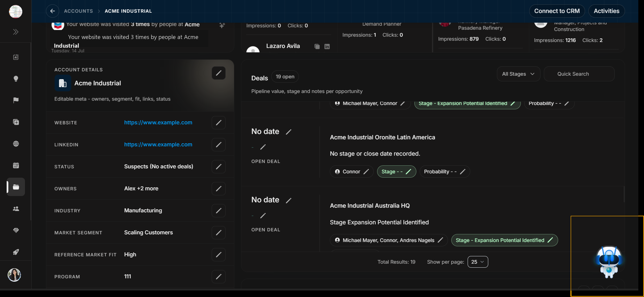Open the Website example.com link

click(158, 123)
